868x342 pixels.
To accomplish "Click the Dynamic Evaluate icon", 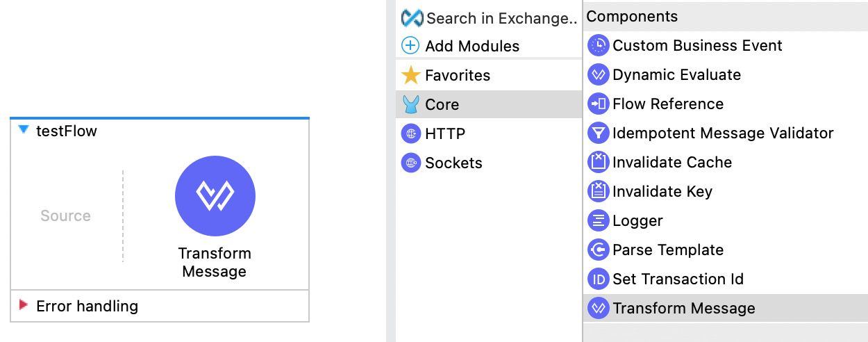I will tap(598, 75).
